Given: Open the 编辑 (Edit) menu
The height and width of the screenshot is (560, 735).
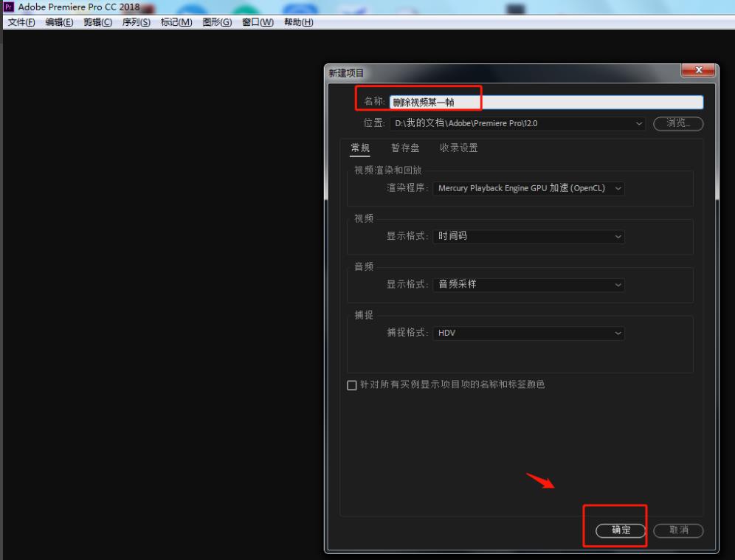Looking at the screenshot, I should [x=59, y=22].
